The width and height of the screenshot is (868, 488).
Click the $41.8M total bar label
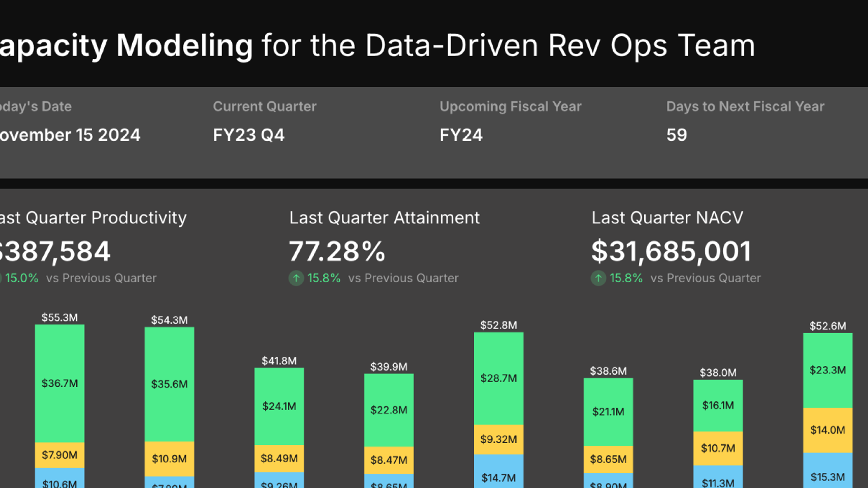coord(279,361)
